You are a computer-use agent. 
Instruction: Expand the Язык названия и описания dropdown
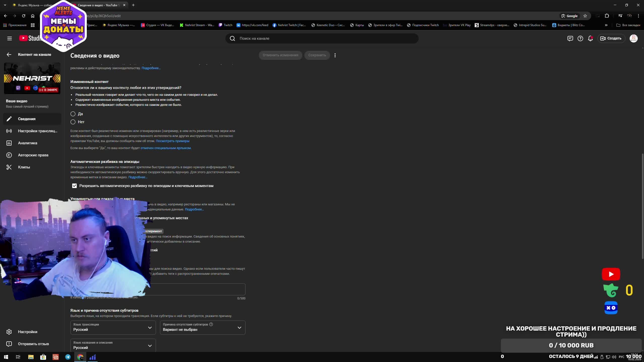113,345
